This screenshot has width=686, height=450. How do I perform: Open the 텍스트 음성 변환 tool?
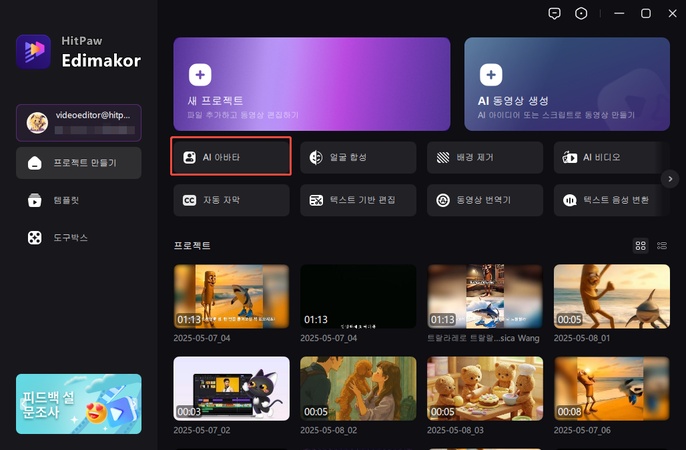[x=612, y=200]
